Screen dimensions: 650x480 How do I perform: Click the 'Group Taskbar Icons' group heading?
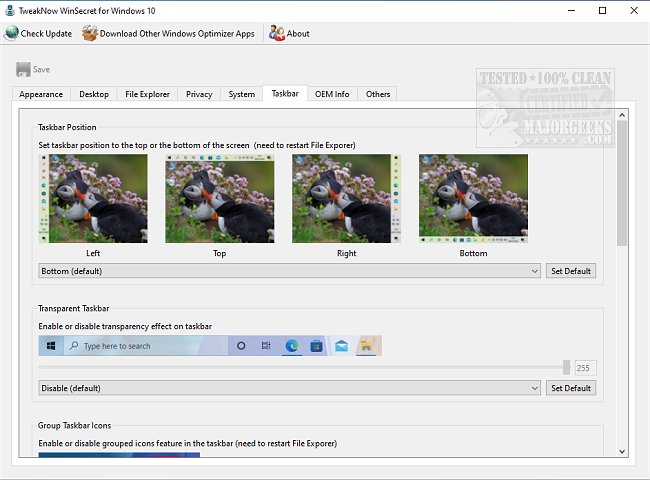75,425
